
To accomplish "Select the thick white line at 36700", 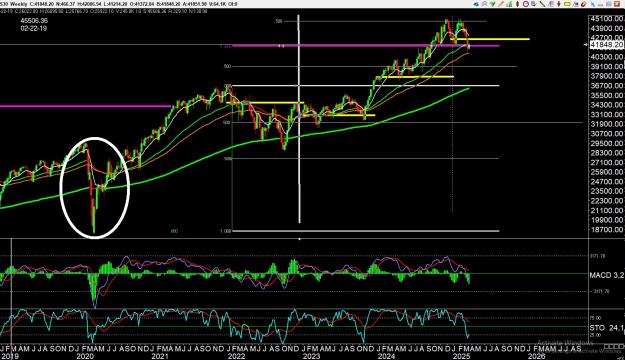I will 365,85.
